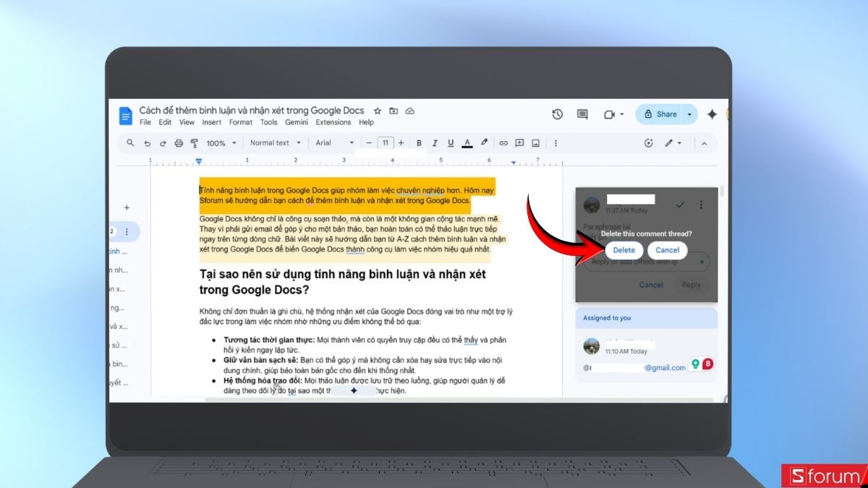Click the reply or add others field
868x488 pixels.
tap(647, 262)
